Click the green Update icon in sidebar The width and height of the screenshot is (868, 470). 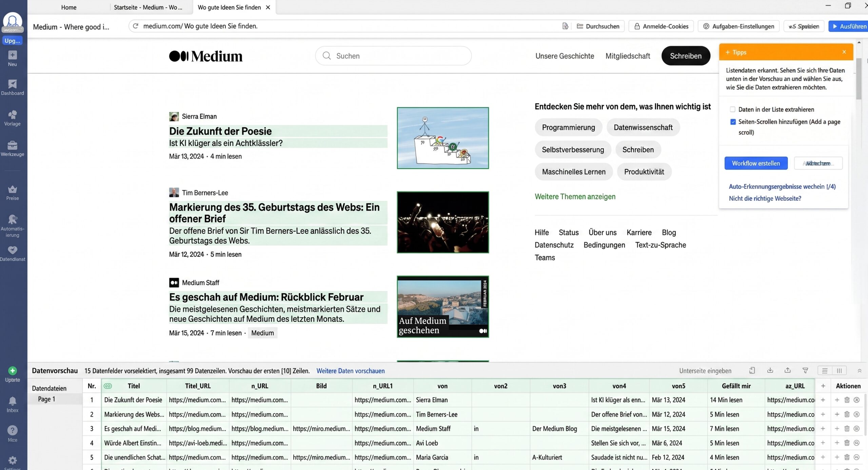12,371
